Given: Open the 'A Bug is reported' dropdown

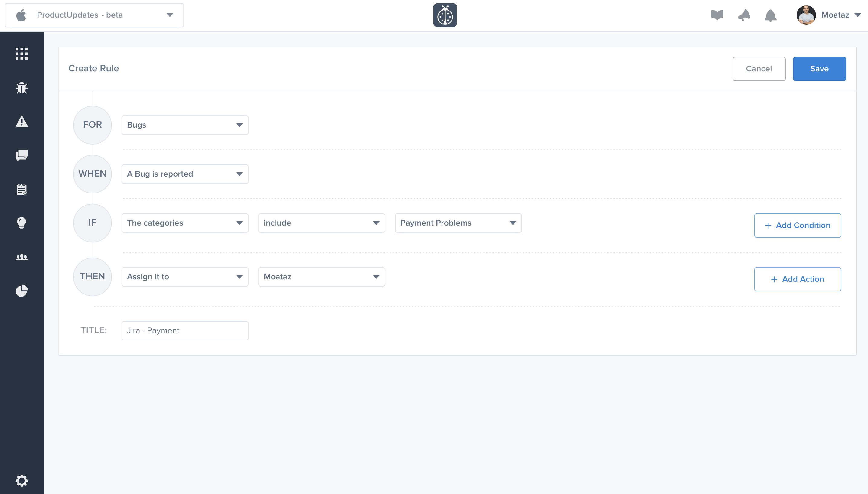Looking at the screenshot, I should [x=185, y=174].
